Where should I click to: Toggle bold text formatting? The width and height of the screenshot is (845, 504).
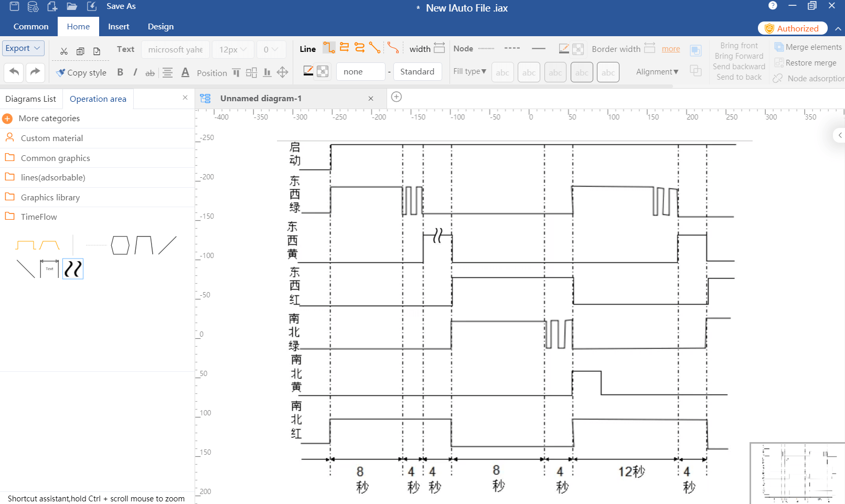pos(120,72)
